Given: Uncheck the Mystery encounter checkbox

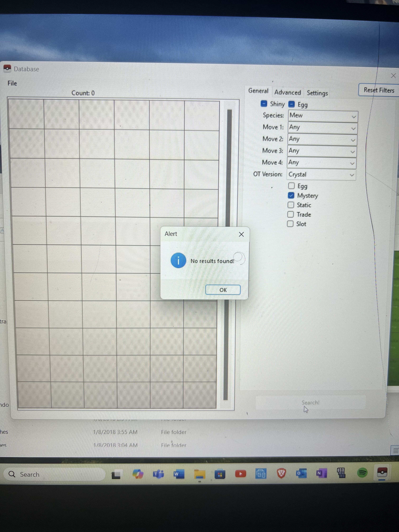Looking at the screenshot, I should (291, 195).
